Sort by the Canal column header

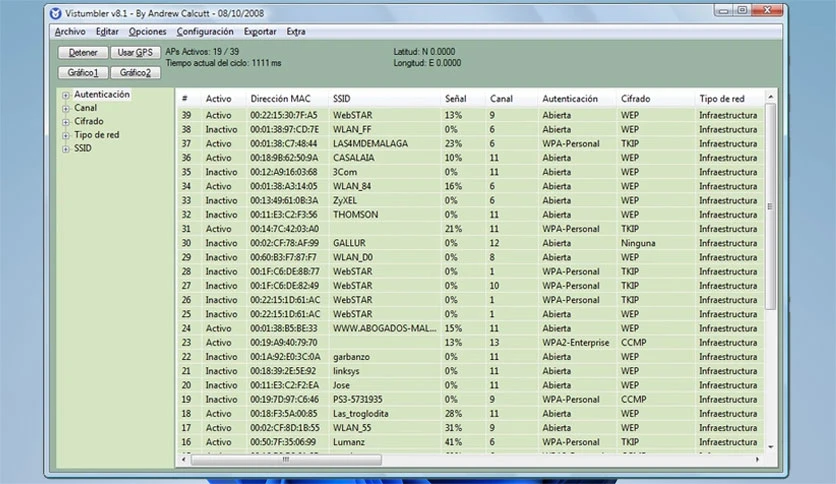[511, 99]
